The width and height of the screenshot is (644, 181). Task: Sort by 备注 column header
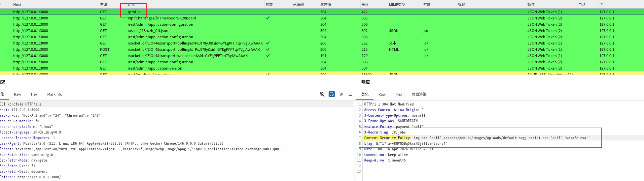tap(531, 5)
